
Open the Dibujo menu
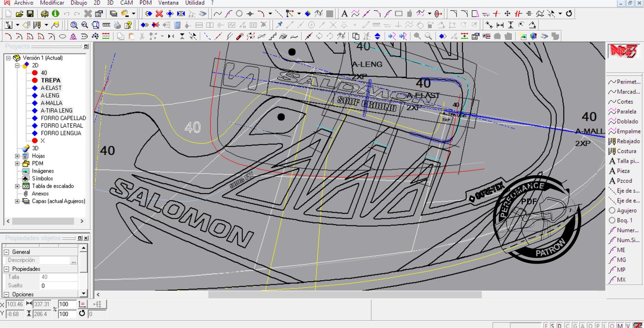[79, 3]
